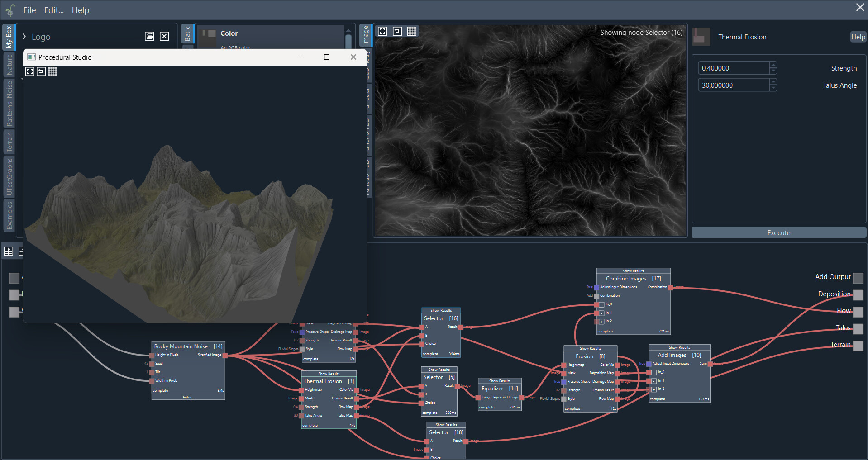The height and width of the screenshot is (460, 868).
Task: Click the Thermal Erosion node thumbnail icon
Action: 701,37
